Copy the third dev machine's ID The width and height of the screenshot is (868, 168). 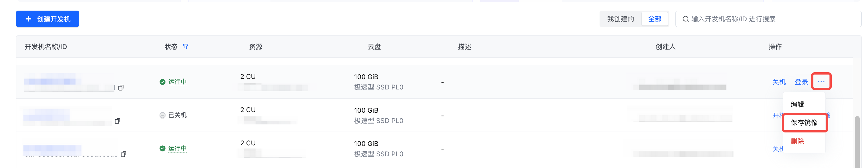pyautogui.click(x=123, y=154)
